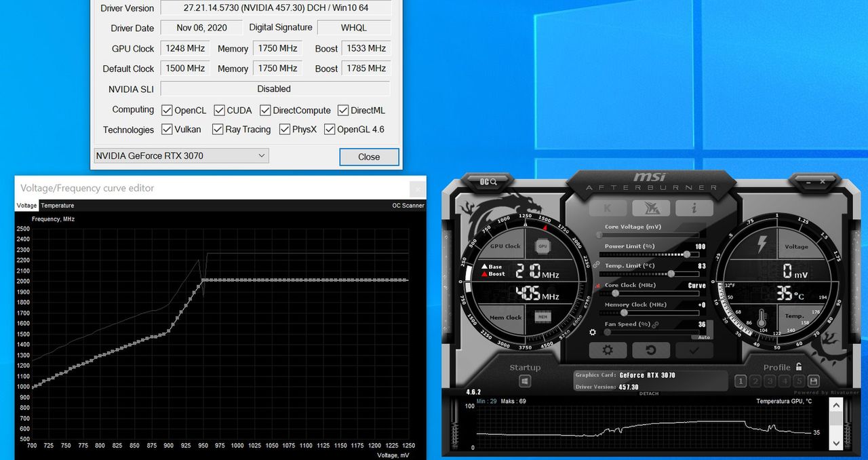The image size is (868, 460).
Task: Click the Default Clock 1500 MHz field
Action: (x=185, y=69)
